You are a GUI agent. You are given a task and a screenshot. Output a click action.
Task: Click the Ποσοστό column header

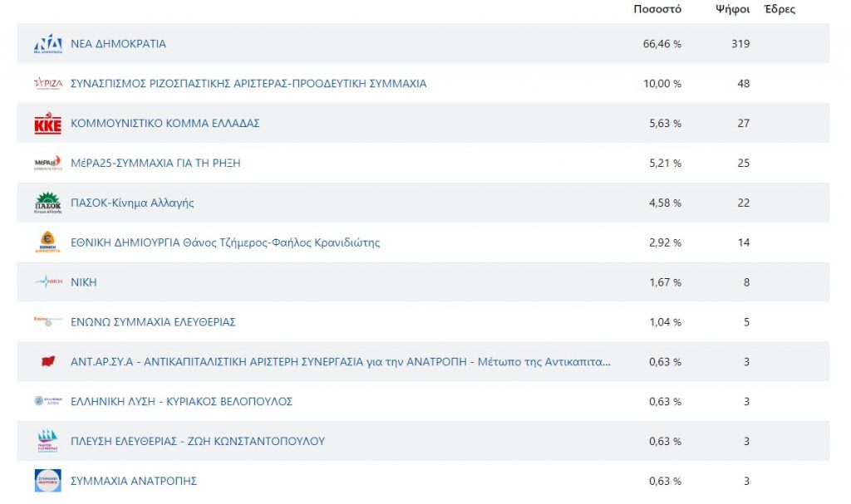pos(657,9)
